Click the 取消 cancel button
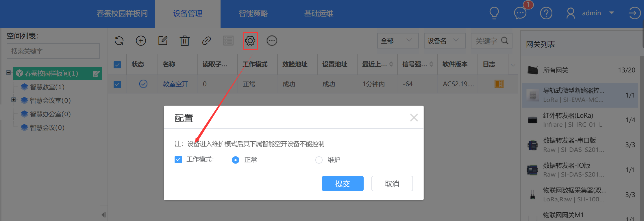The width and height of the screenshot is (644, 221). 392,183
